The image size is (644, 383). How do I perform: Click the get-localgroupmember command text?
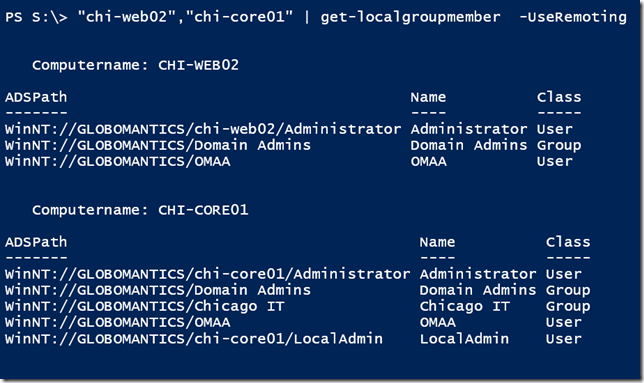(x=410, y=17)
